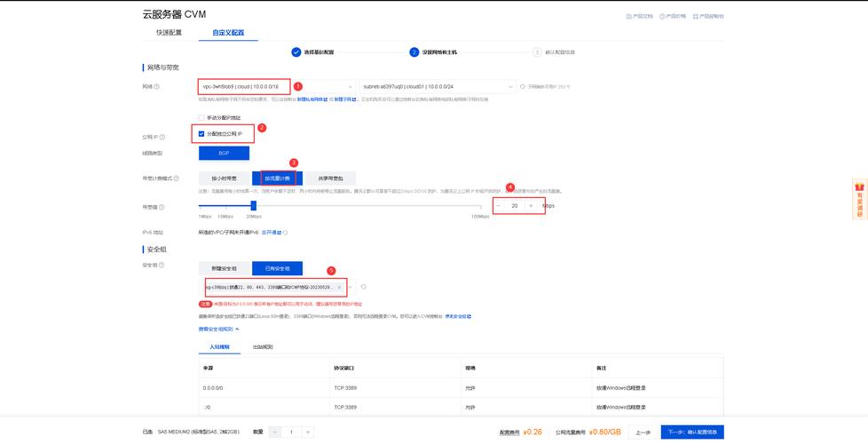868x444 pixels.
Task: Choose 按流量计费 billing mode
Action: [277, 178]
